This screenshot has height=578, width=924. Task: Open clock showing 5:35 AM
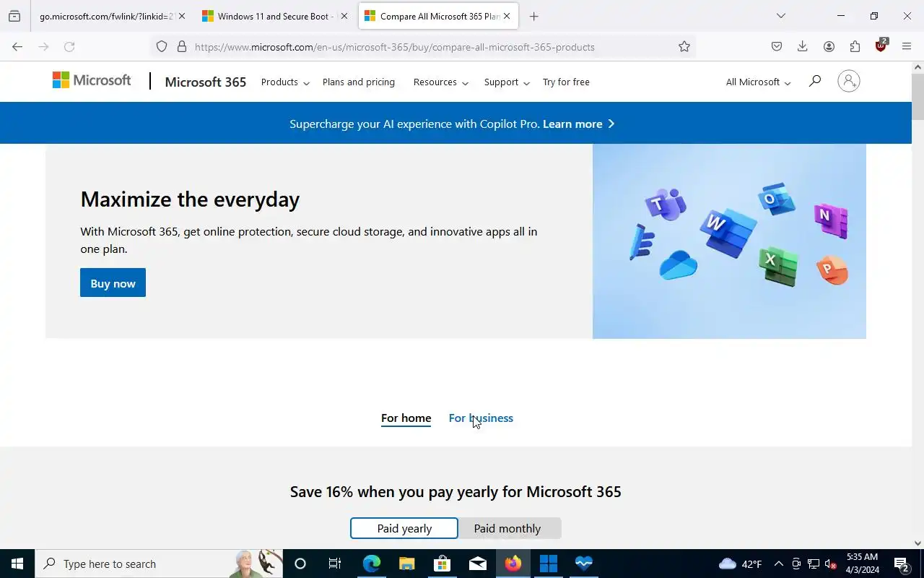(862, 564)
